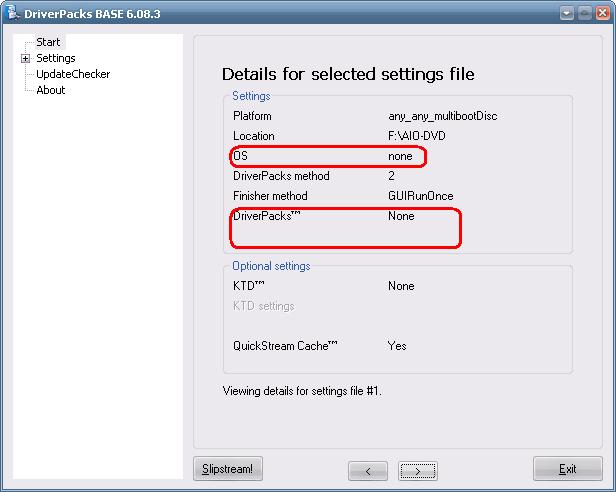Expand the Settings tree node
Viewport: 616px width, 492px height.
25,58
